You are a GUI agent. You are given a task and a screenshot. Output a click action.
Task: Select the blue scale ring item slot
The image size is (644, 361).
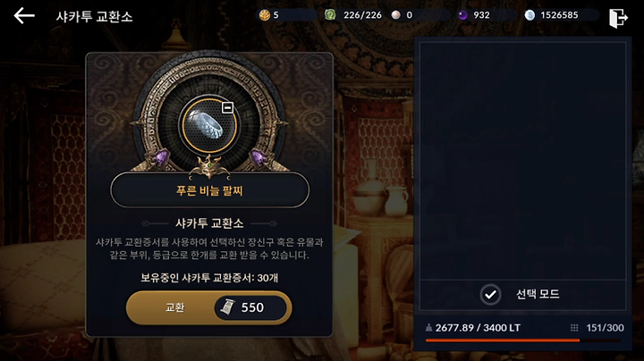(209, 125)
